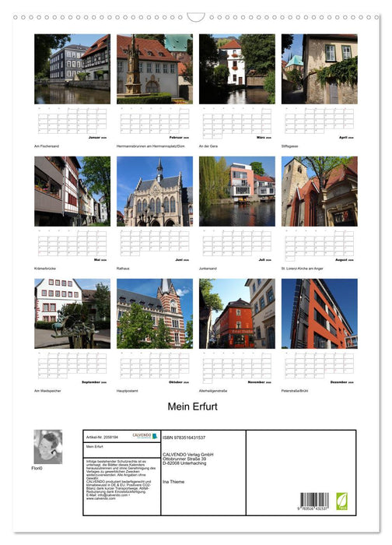
Task: Click the 'Hermannsbrunnen am Hermannsplatz/Dom' caption
Action: point(150,146)
